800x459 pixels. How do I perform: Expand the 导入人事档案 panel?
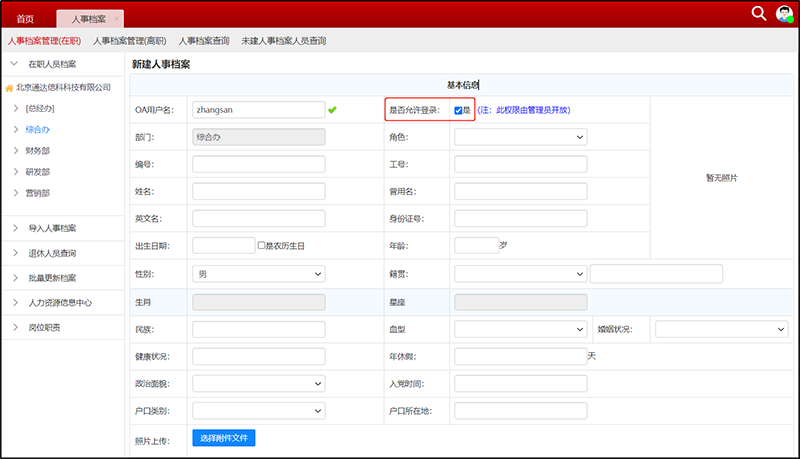coord(16,228)
